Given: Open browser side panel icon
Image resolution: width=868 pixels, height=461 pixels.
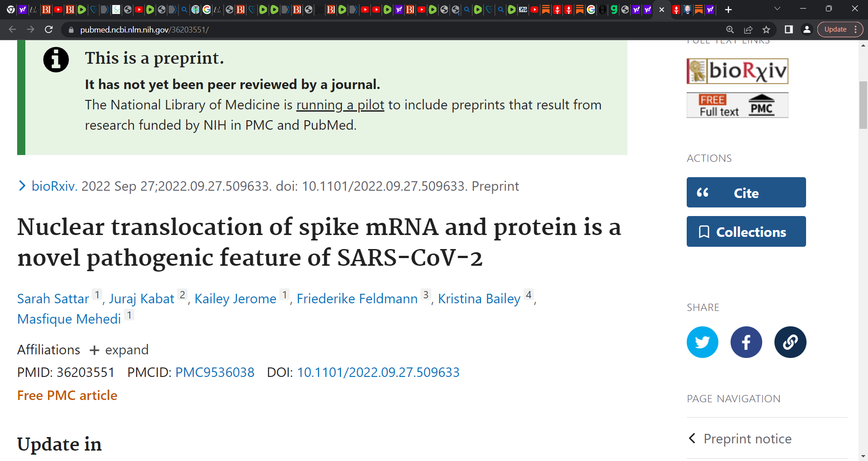Looking at the screenshot, I should coord(788,29).
